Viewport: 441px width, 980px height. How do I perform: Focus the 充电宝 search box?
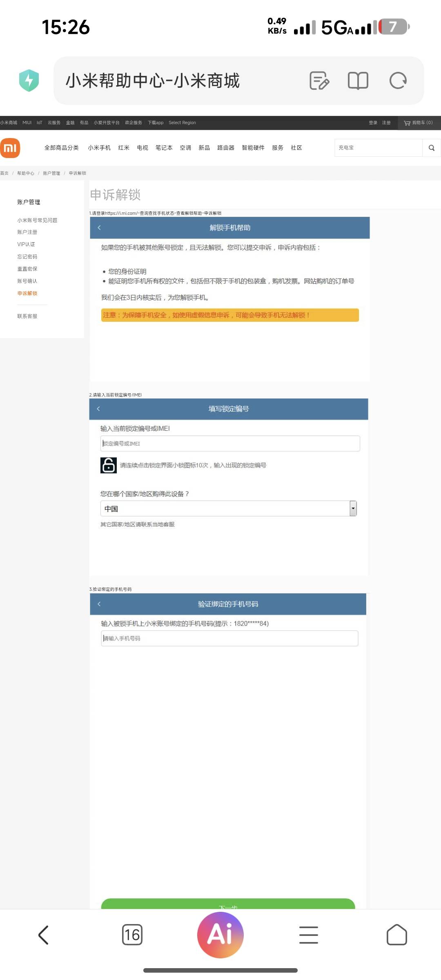pos(379,148)
